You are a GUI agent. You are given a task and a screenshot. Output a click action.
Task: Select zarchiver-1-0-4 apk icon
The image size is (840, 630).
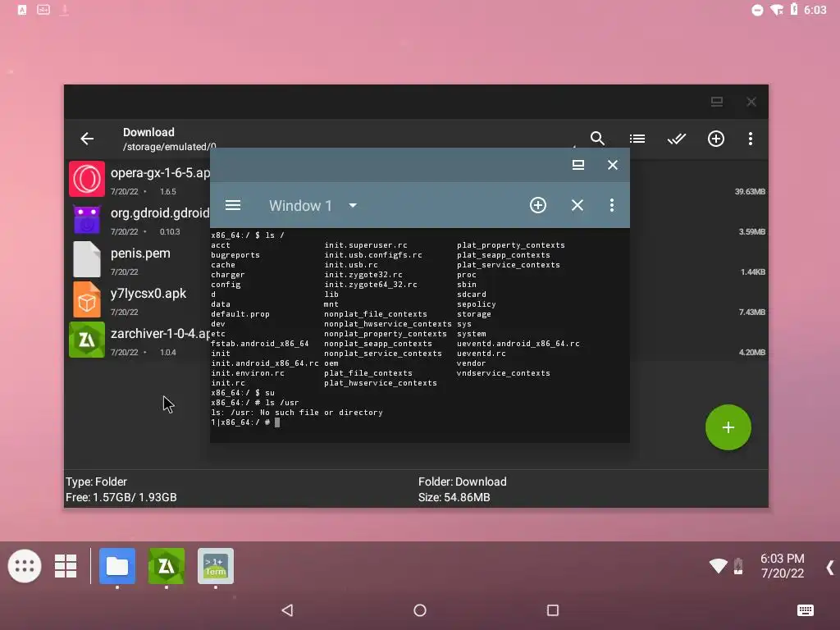(87, 340)
